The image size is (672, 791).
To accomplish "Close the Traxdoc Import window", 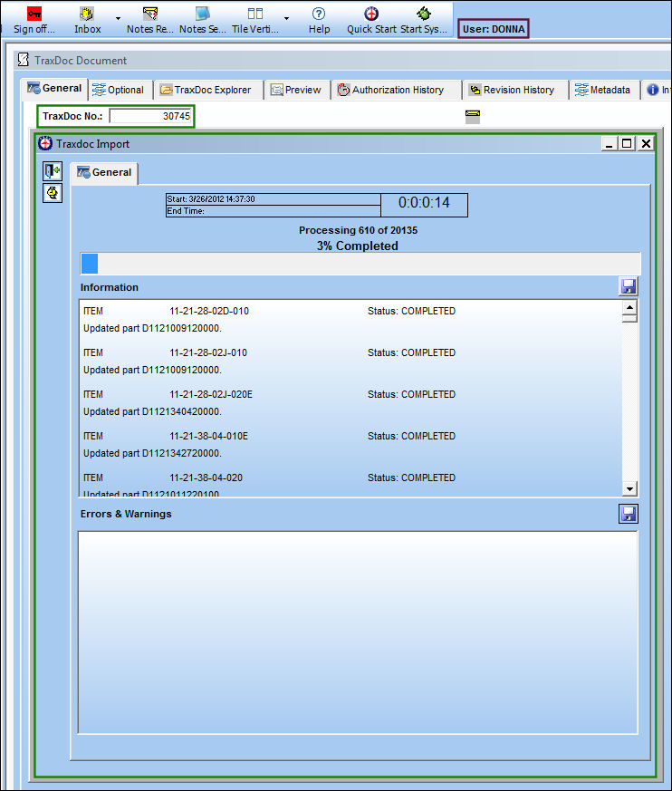I will (646, 144).
